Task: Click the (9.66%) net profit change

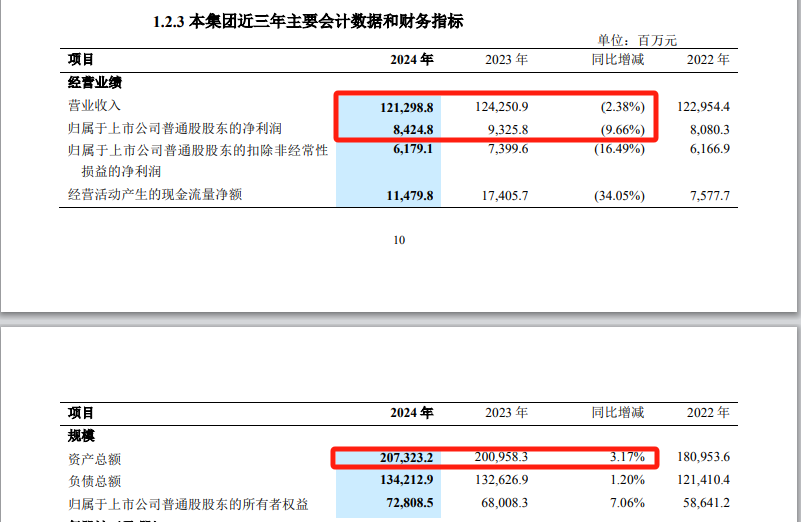Action: click(623, 130)
